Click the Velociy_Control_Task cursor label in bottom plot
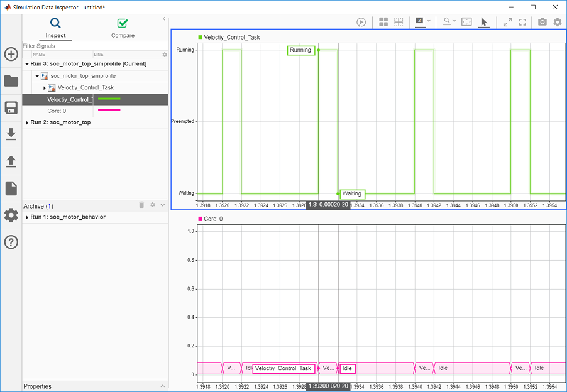Screen dimensions: 567x392 283,368
